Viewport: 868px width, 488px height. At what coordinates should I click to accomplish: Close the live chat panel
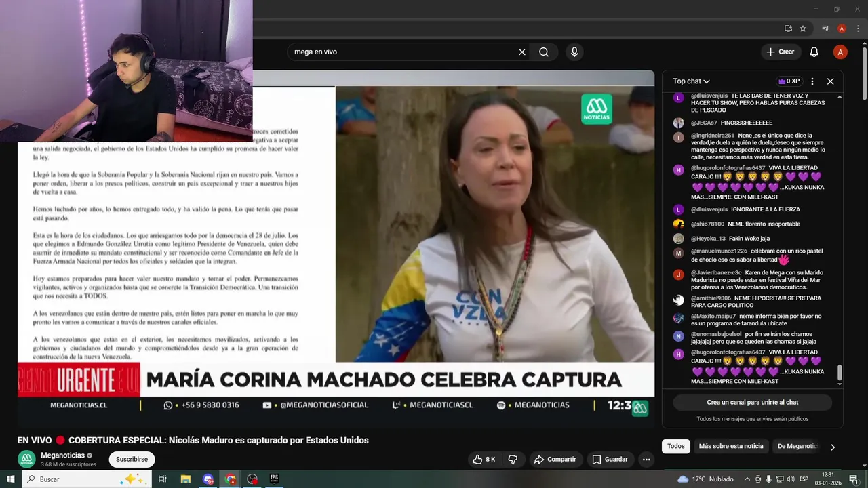[x=830, y=81]
